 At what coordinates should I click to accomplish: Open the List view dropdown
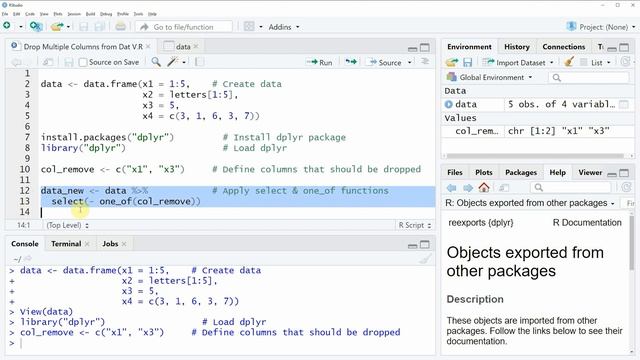[596, 62]
